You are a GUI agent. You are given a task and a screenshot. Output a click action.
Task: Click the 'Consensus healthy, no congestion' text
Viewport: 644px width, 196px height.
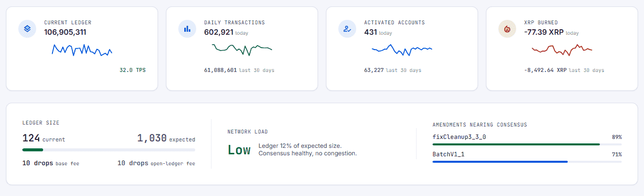point(308,153)
